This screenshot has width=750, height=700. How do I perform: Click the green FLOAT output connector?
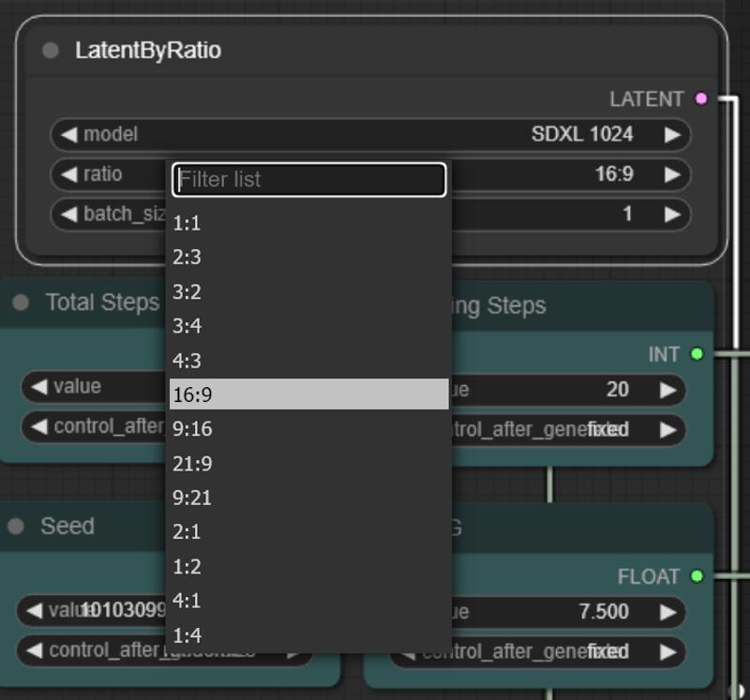(x=697, y=576)
